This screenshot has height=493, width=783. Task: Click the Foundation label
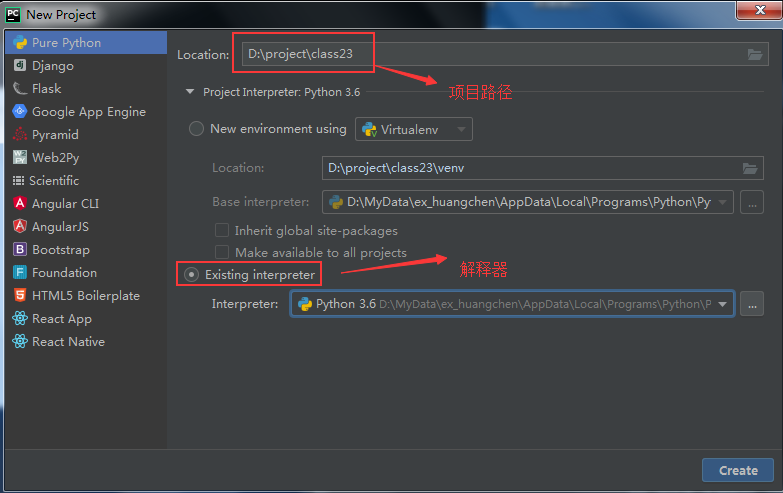click(x=64, y=272)
